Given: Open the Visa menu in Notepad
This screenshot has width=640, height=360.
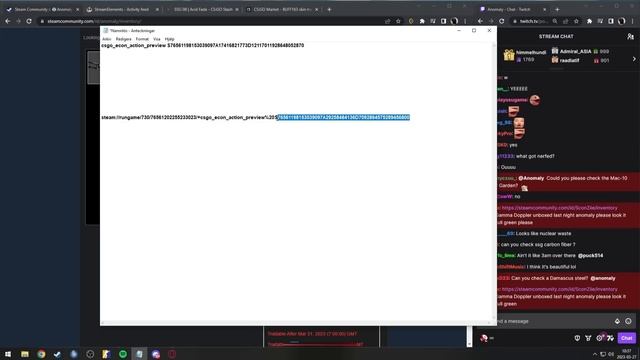Looking at the screenshot, I should tap(157, 39).
